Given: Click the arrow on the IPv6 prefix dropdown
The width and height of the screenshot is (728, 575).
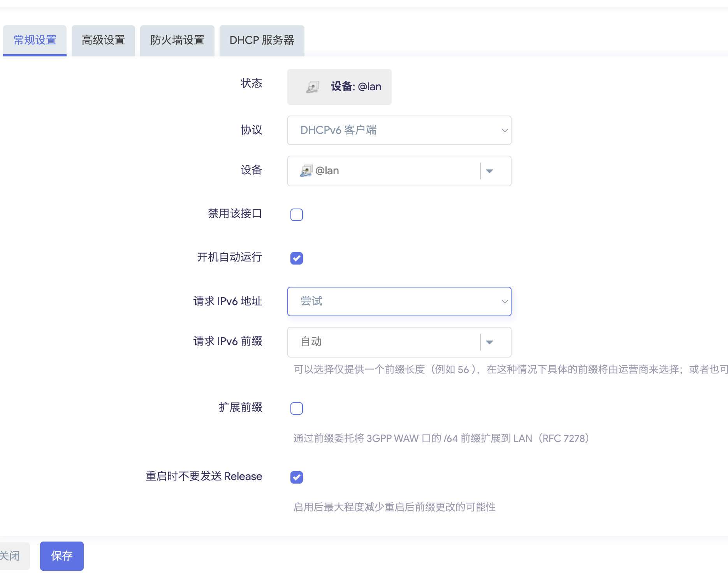Looking at the screenshot, I should [x=489, y=342].
